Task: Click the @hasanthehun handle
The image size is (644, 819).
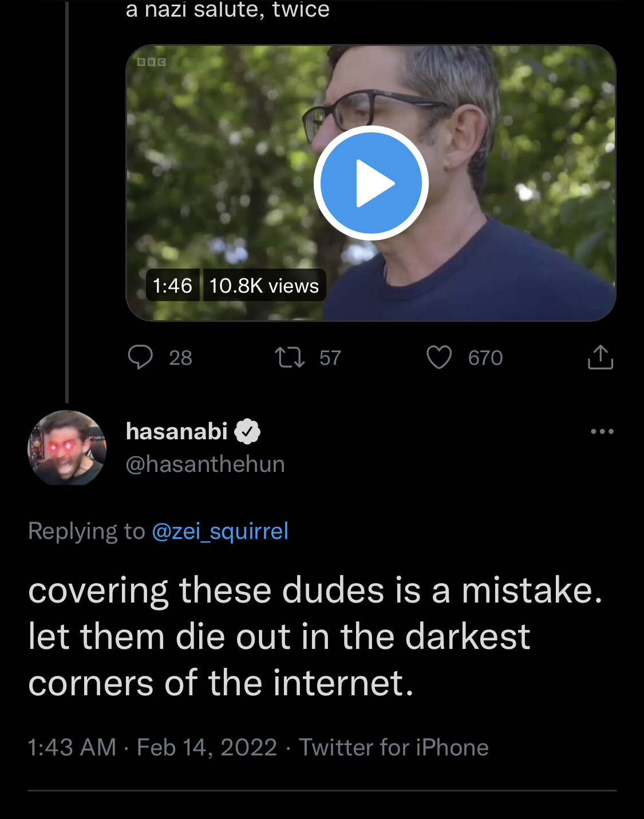Action: coord(205,464)
